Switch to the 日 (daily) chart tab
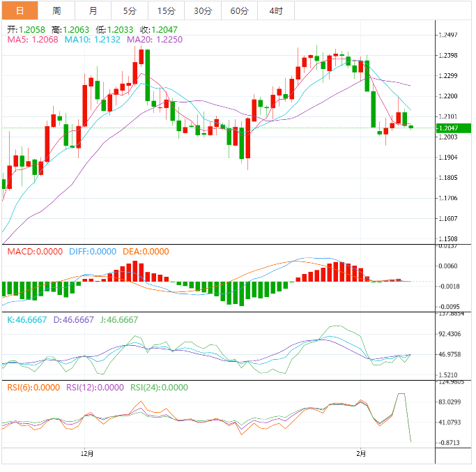The height and width of the screenshot is (472, 476). click(19, 10)
